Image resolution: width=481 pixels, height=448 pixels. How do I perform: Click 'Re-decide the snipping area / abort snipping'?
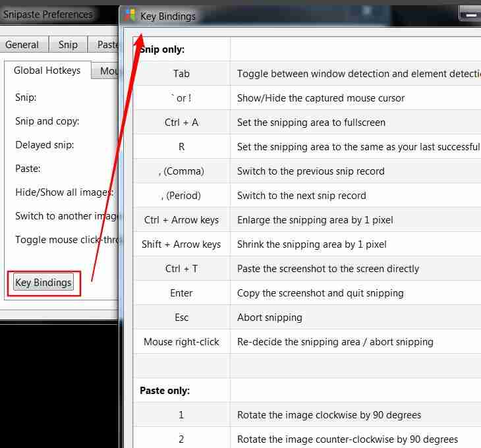tap(335, 342)
